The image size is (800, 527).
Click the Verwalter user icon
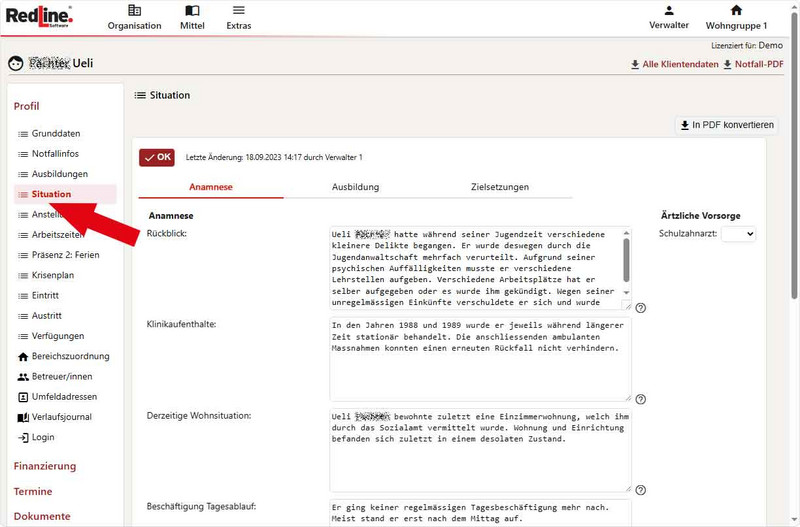tap(669, 11)
